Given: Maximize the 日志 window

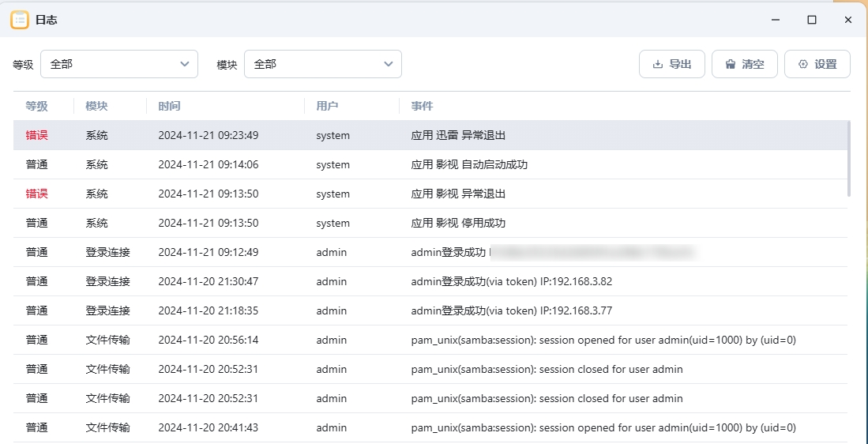Looking at the screenshot, I should pos(812,20).
